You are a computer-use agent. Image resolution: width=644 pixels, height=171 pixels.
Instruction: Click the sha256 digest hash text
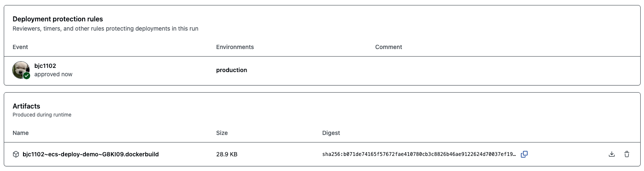(x=419, y=154)
